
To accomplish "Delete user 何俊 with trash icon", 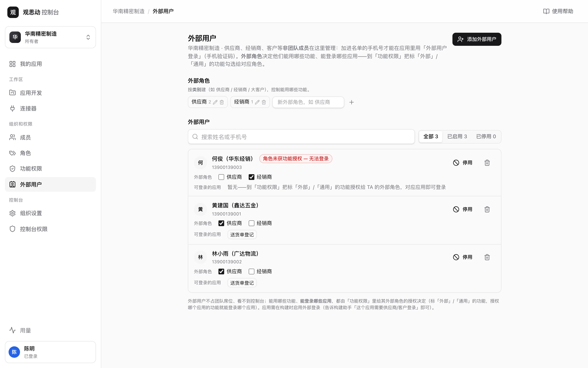I will 487,163.
